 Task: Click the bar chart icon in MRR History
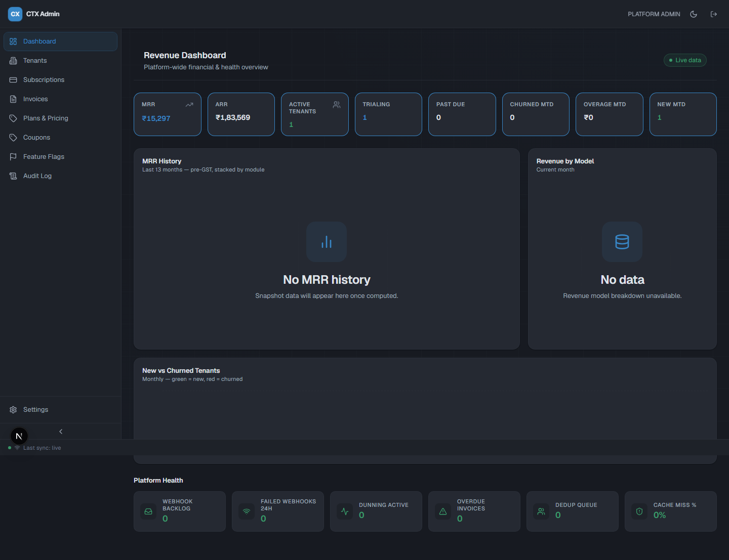coord(327,242)
